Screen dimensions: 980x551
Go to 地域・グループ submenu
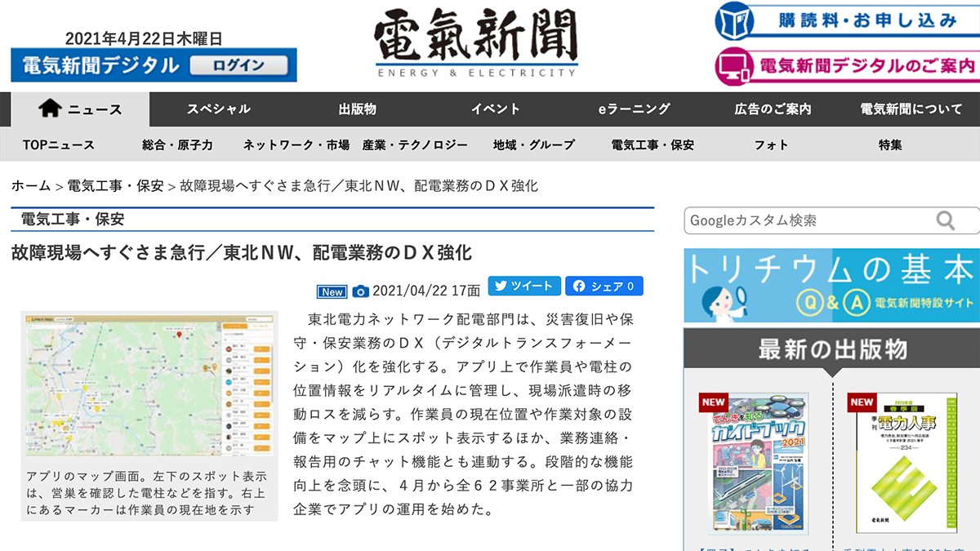(534, 144)
